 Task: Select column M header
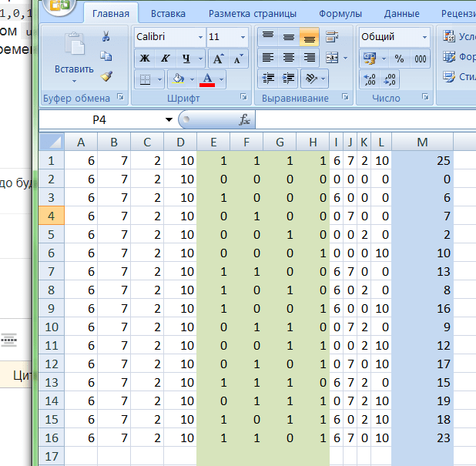pyautogui.click(x=422, y=142)
